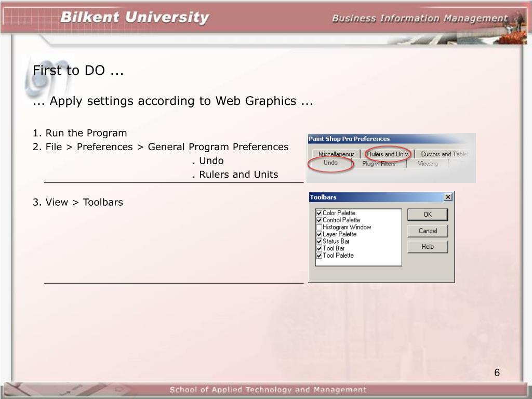Click the slide number 6
Image resolution: width=532 pixels, height=399 pixels.
pyautogui.click(x=497, y=373)
